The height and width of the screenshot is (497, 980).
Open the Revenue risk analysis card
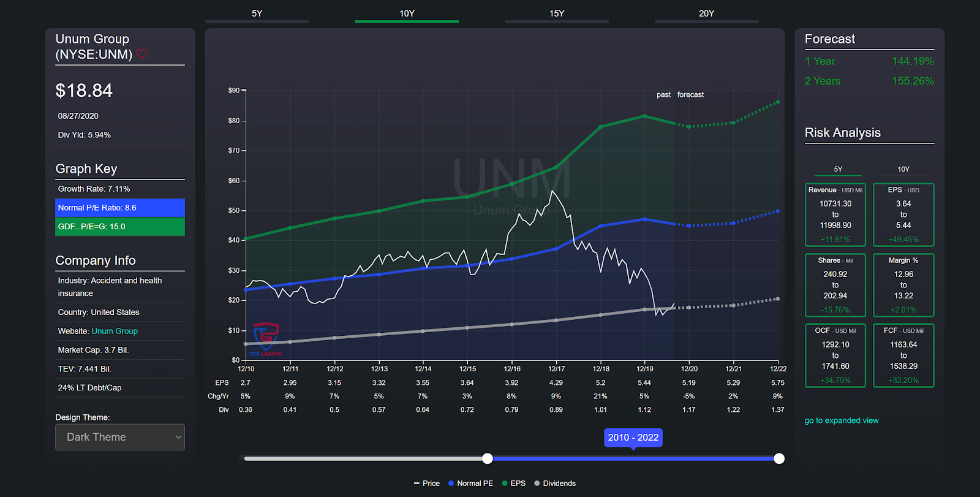[x=835, y=214]
